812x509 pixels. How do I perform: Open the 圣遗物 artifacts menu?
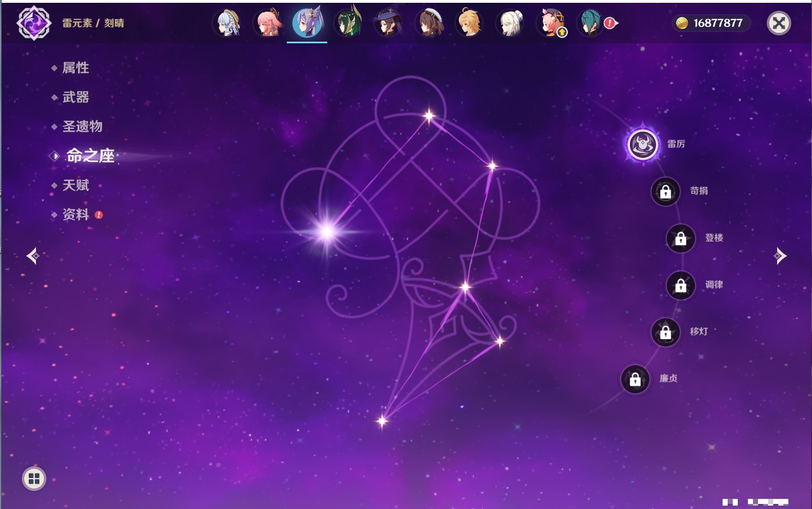click(x=82, y=127)
